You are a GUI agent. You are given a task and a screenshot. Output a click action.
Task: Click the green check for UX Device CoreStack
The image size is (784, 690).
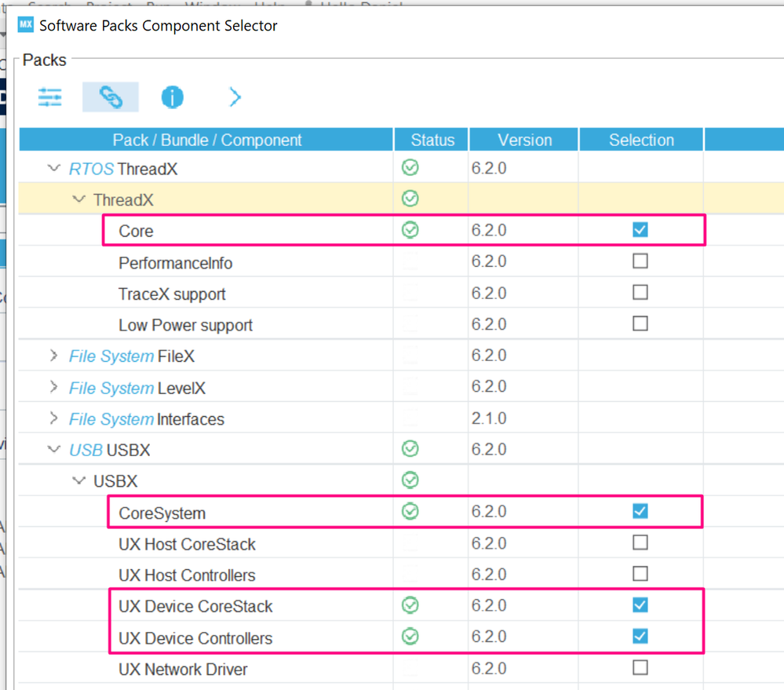[410, 605]
